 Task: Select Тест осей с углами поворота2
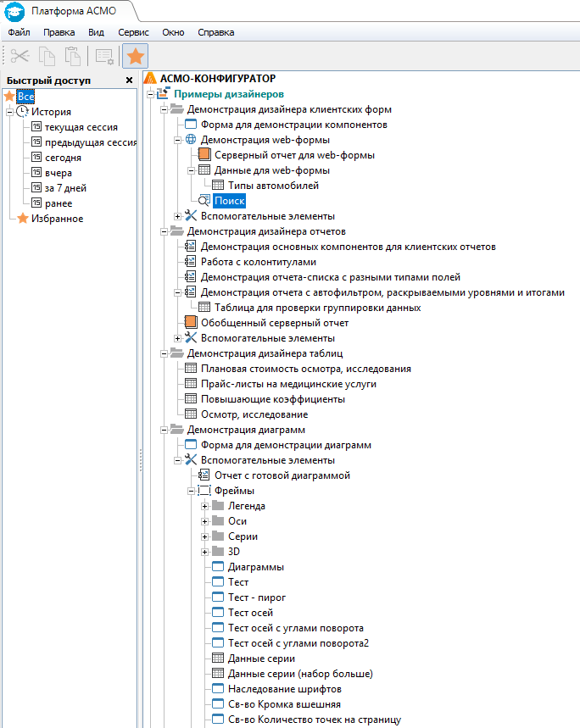[298, 643]
